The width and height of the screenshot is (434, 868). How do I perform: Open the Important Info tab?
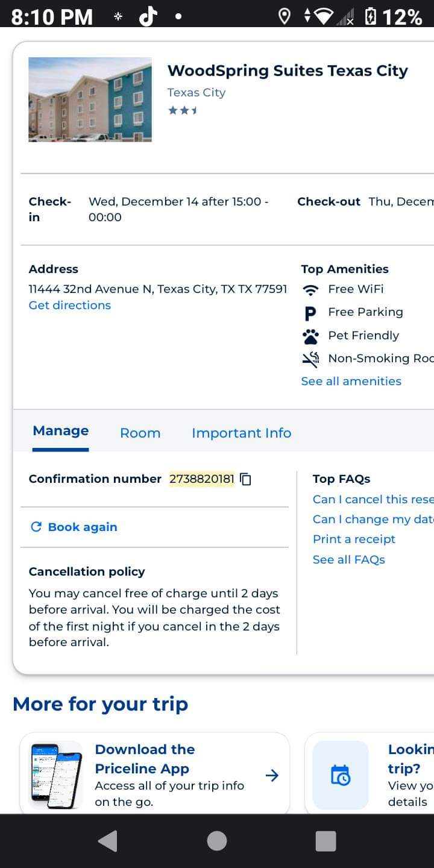241,433
